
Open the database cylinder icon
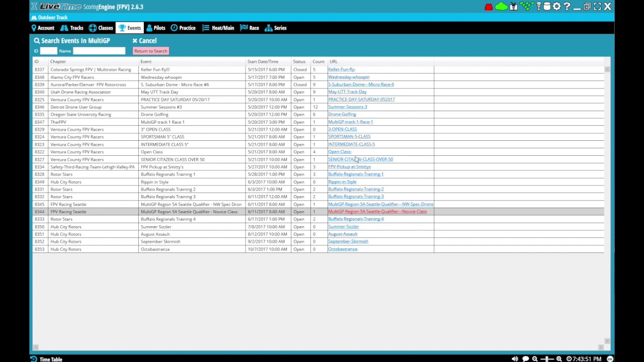547,7
